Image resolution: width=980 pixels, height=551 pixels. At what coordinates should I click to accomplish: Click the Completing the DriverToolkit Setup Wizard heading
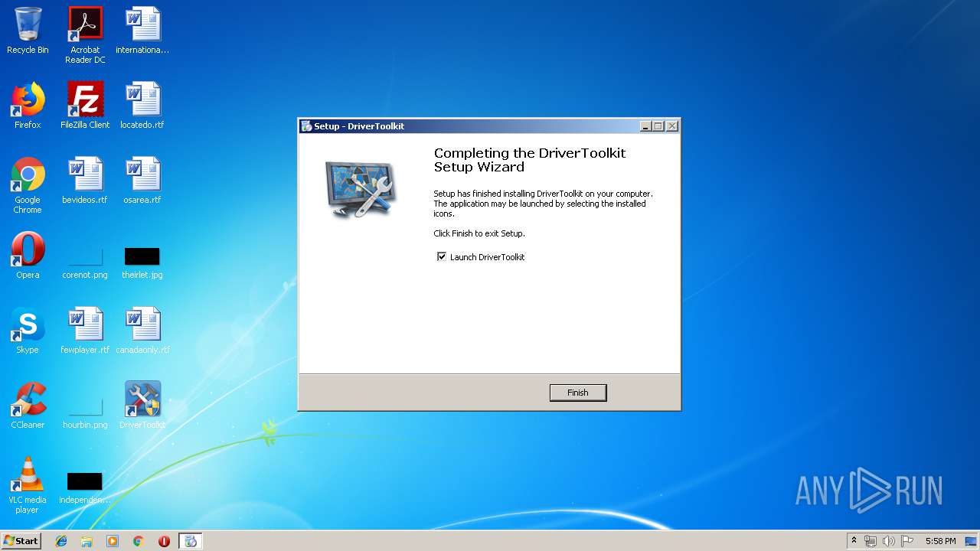pyautogui.click(x=530, y=160)
